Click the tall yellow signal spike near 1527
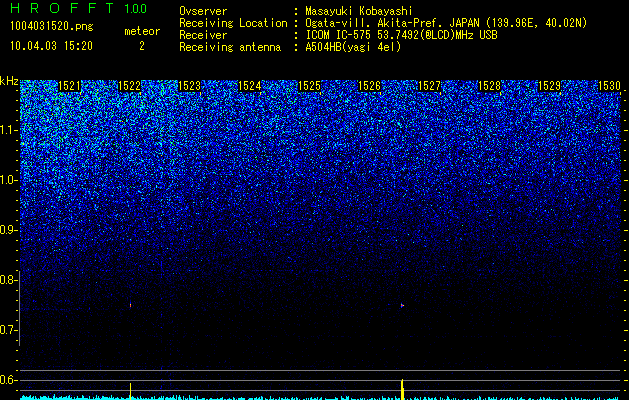 pyautogui.click(x=402, y=389)
